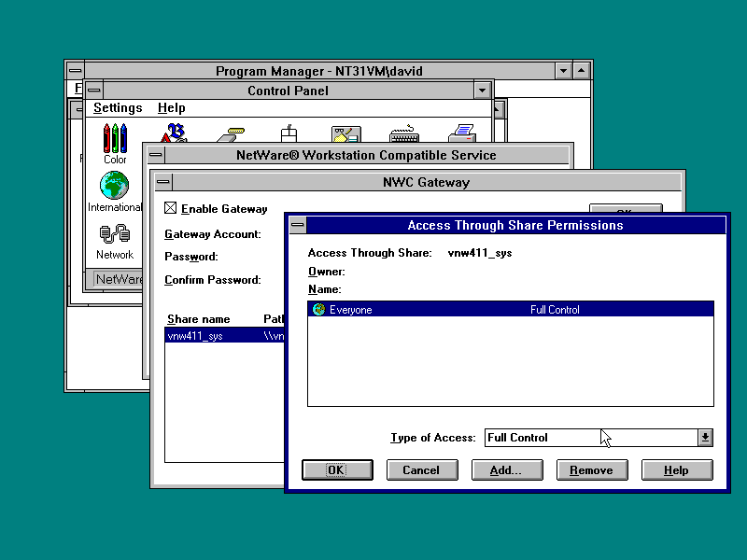Open the NWC Gateway control menu box
Image resolution: width=747 pixels, height=560 pixels.
click(162, 181)
